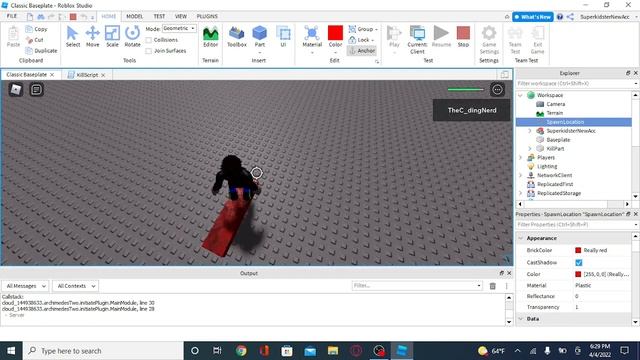Open the red Color swatch in ribbon
This screenshot has width=640, height=360.
coord(335,33)
